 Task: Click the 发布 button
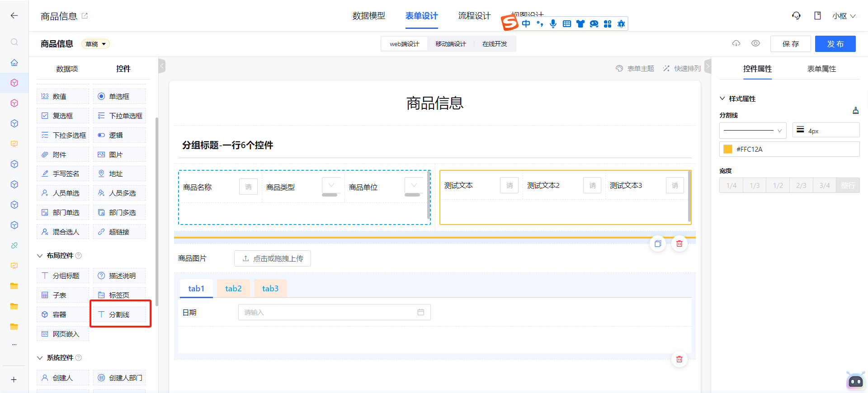[x=835, y=44]
